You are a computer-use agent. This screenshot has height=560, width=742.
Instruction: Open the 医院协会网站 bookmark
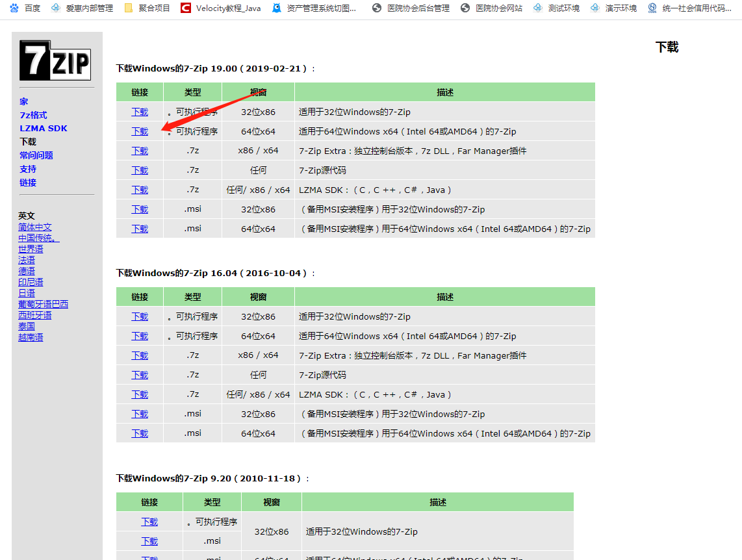pos(491,8)
